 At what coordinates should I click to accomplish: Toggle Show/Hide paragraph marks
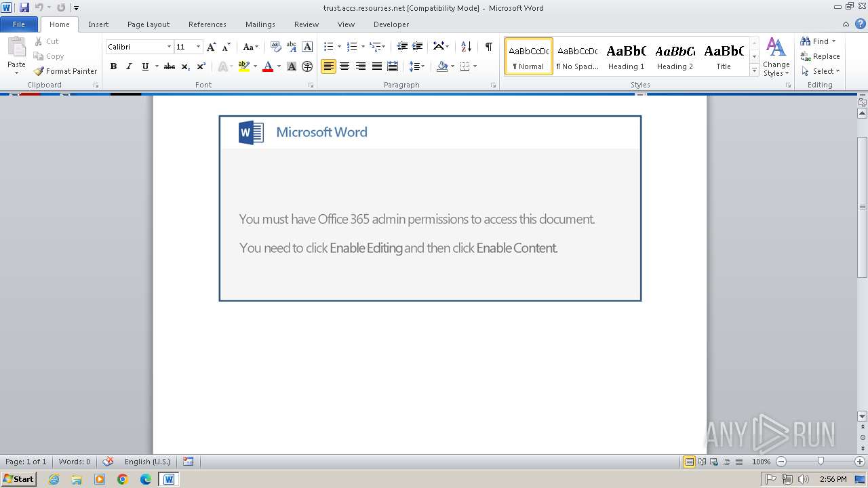pyautogui.click(x=489, y=47)
